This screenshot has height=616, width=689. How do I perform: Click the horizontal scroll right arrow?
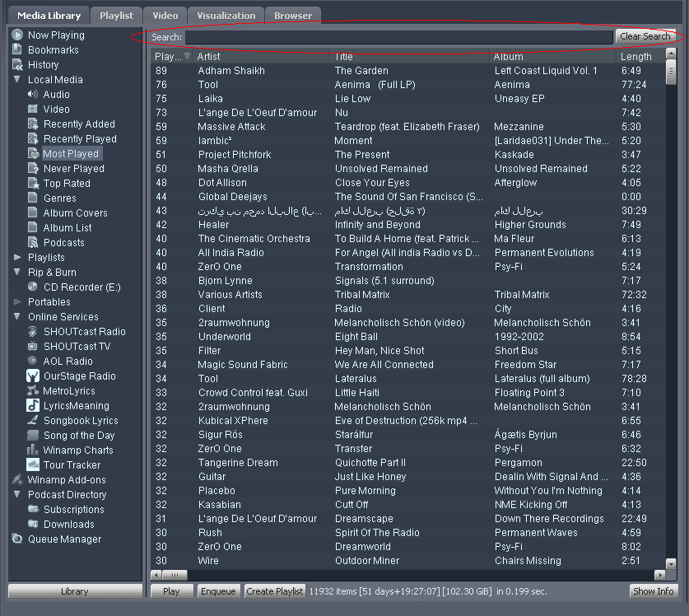click(659, 575)
